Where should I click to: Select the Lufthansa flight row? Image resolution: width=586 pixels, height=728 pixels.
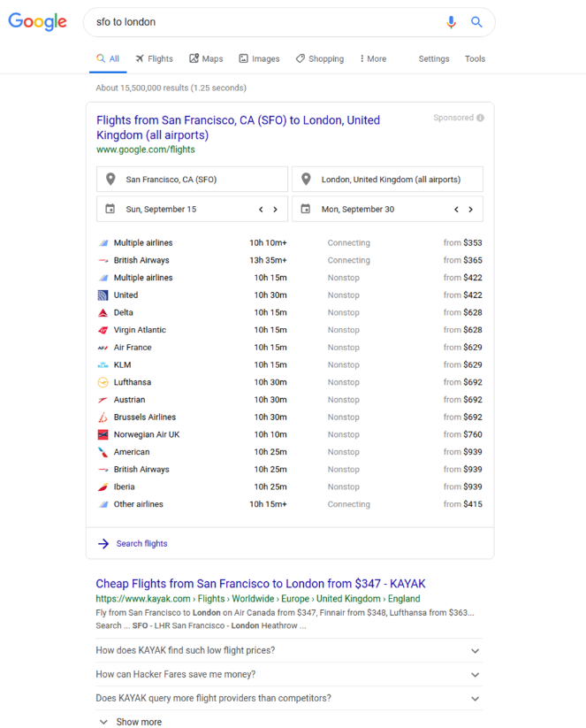(290, 382)
